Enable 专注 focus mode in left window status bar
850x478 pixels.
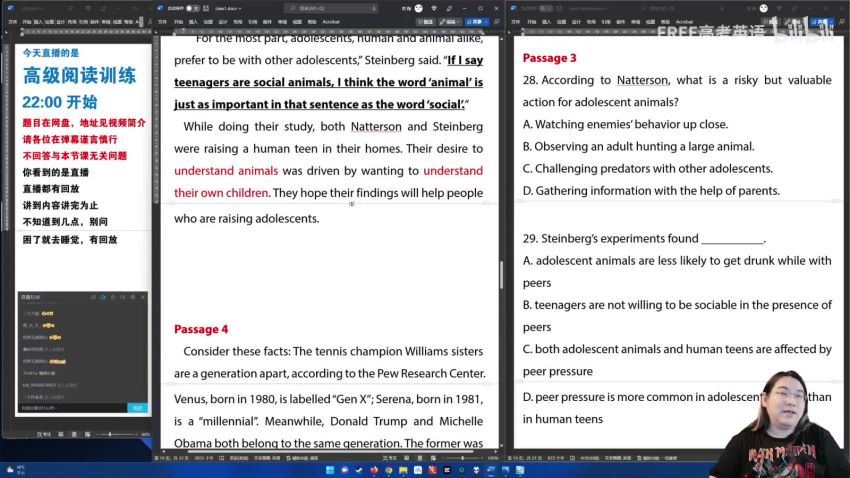click(43, 434)
